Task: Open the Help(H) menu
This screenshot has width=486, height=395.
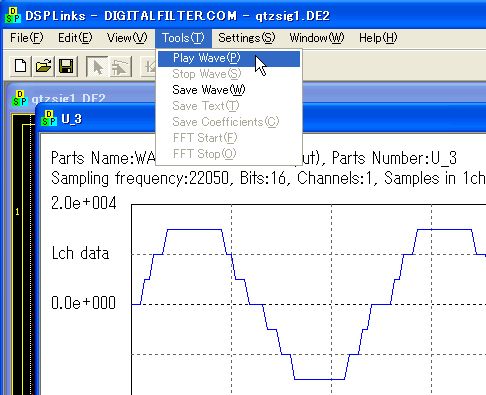Action: (x=378, y=38)
